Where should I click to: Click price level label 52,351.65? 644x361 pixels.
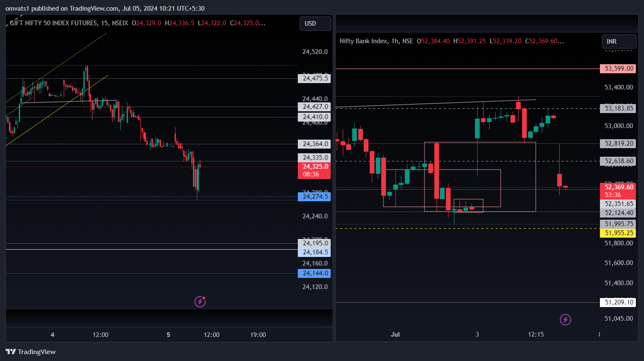click(x=618, y=204)
